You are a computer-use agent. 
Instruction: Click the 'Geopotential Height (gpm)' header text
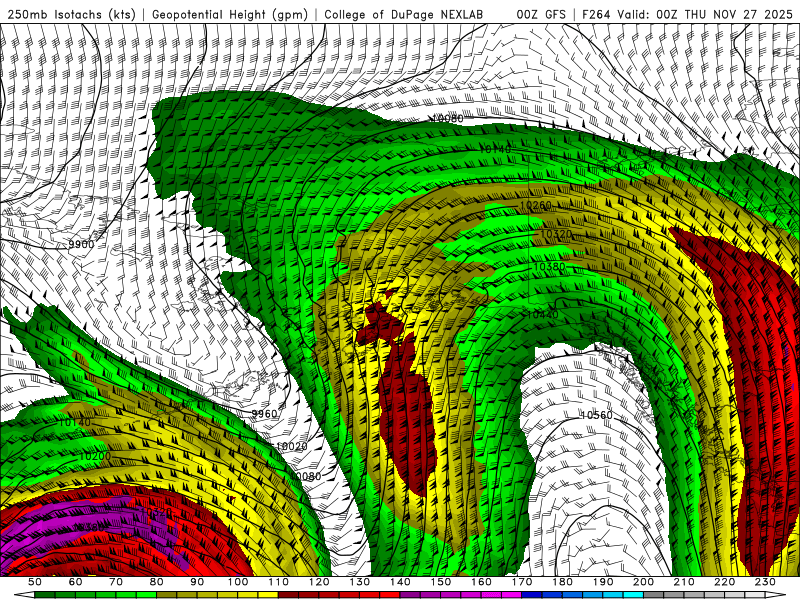click(x=230, y=14)
